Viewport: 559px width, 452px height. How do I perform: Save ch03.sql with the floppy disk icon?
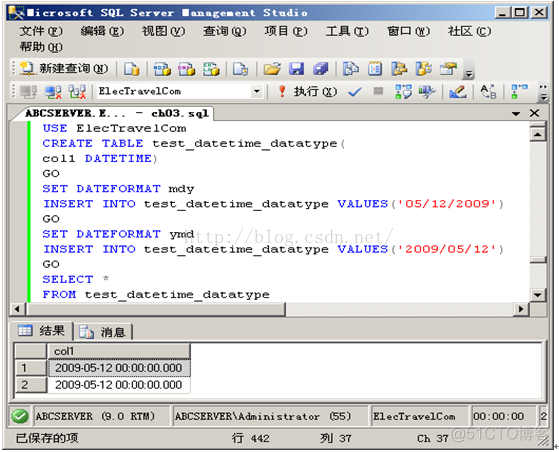pyautogui.click(x=296, y=68)
